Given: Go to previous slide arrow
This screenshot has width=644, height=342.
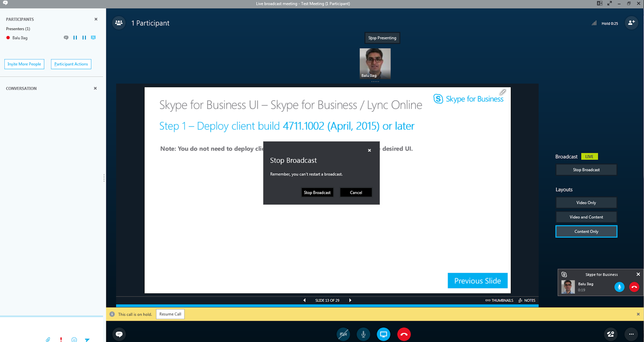Looking at the screenshot, I should pos(305,300).
